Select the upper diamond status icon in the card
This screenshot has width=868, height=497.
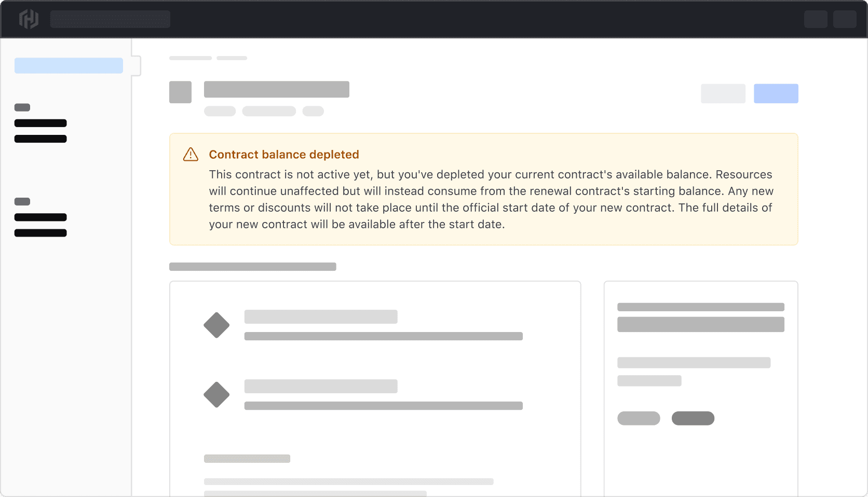pos(216,325)
